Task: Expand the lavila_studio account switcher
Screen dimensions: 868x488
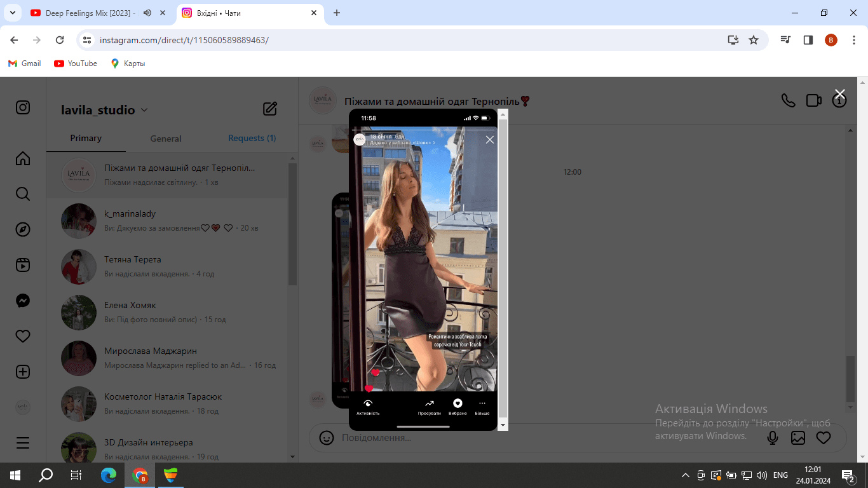Action: (x=105, y=110)
